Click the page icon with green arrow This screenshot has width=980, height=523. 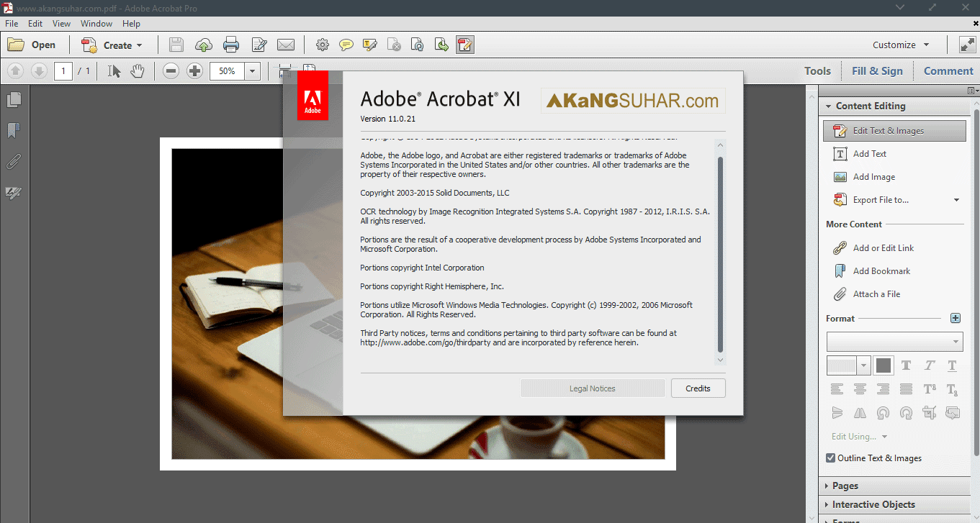click(x=441, y=45)
